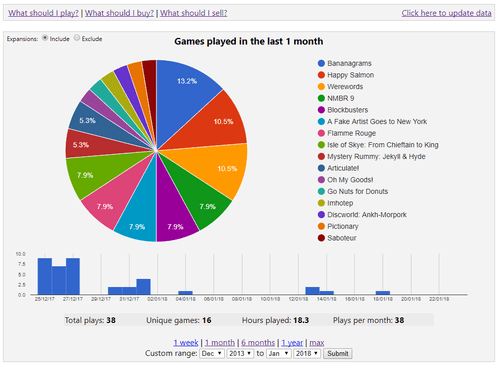The height and width of the screenshot is (368, 500).
Task: Open the 'What should I buy?' link
Action: [119, 13]
